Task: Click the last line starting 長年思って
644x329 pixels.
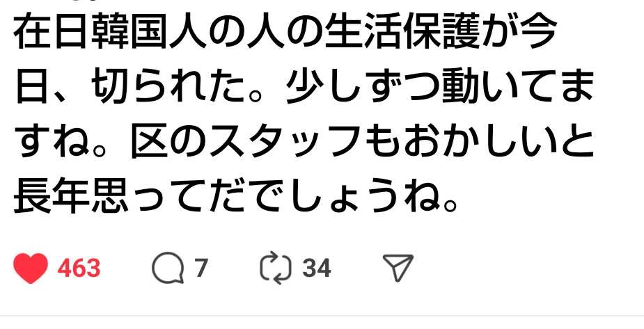Action: [236, 199]
